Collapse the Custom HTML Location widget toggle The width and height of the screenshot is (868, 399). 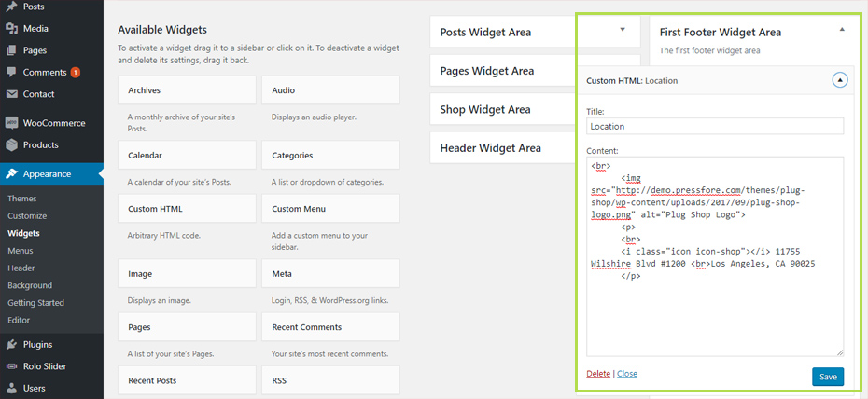[840, 81]
